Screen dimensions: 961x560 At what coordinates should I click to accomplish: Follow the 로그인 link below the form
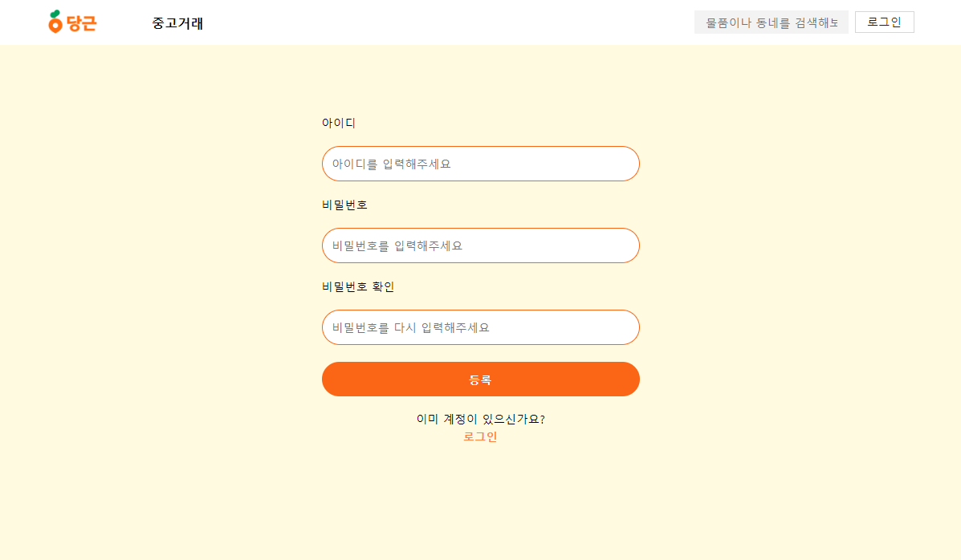click(480, 436)
